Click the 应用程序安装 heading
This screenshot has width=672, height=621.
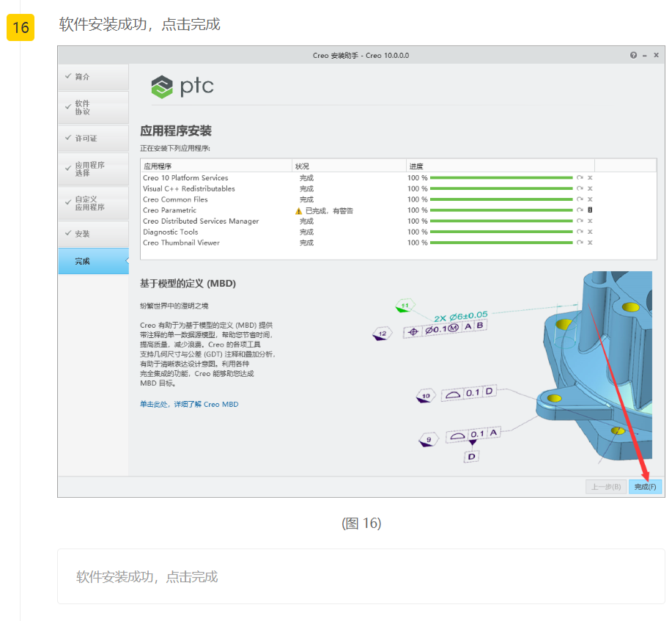click(x=176, y=131)
